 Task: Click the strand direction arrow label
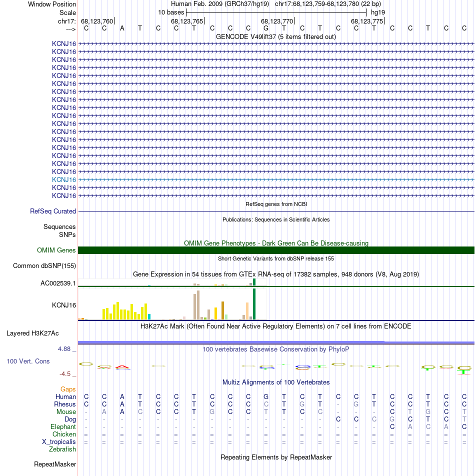(x=70, y=29)
